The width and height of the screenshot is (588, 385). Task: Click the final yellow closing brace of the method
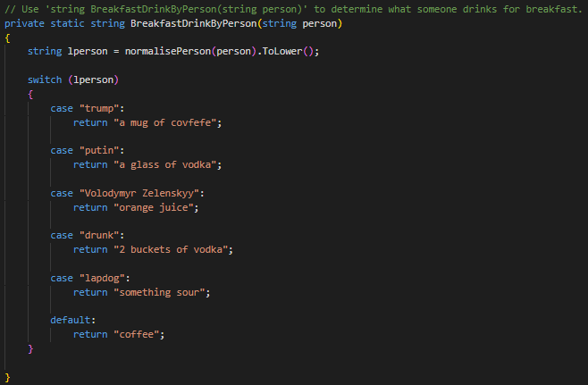[7, 377]
